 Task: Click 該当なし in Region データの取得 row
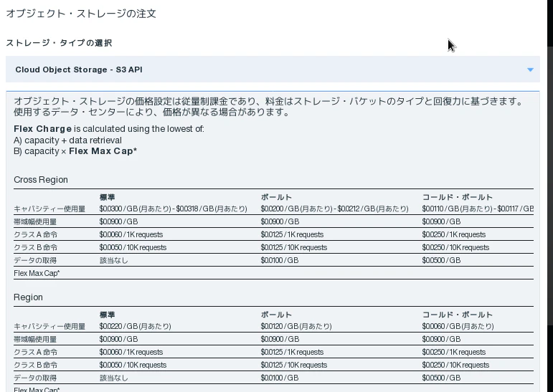113,378
